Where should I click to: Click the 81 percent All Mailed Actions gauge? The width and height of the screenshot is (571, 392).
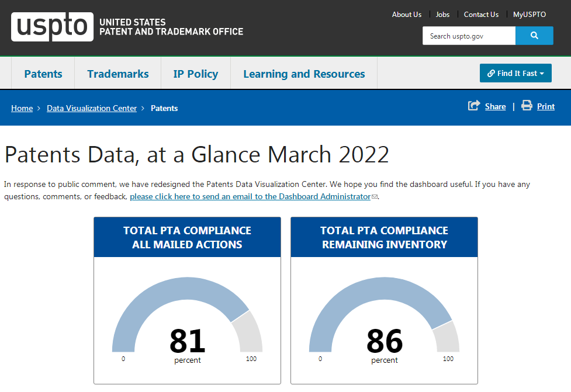tap(187, 321)
